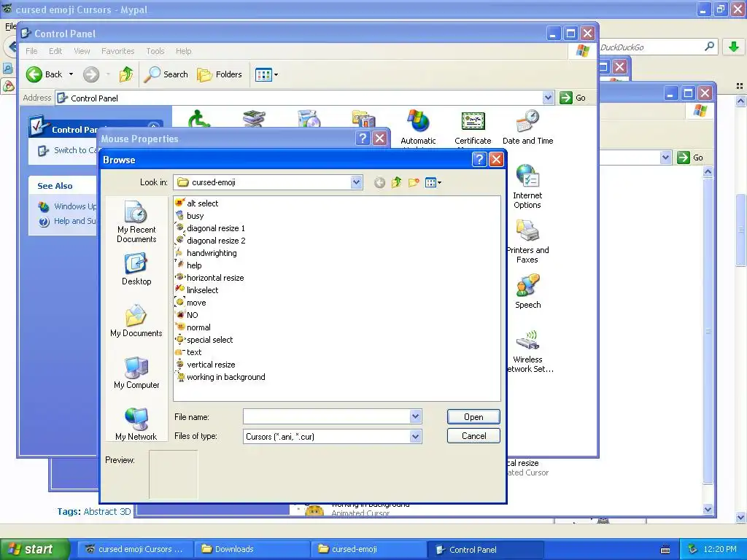Open the Certificate item in Control Panel
The width and height of the screenshot is (747, 560).
click(x=473, y=128)
